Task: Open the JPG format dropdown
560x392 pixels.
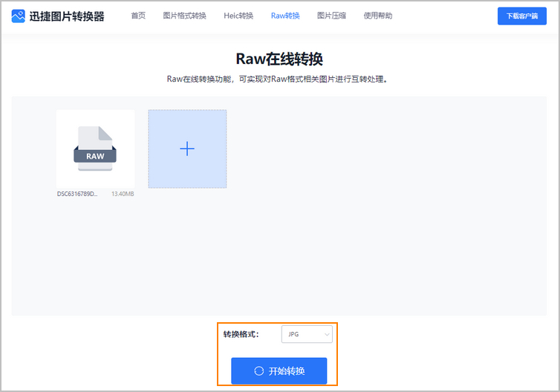Action: 305,335
